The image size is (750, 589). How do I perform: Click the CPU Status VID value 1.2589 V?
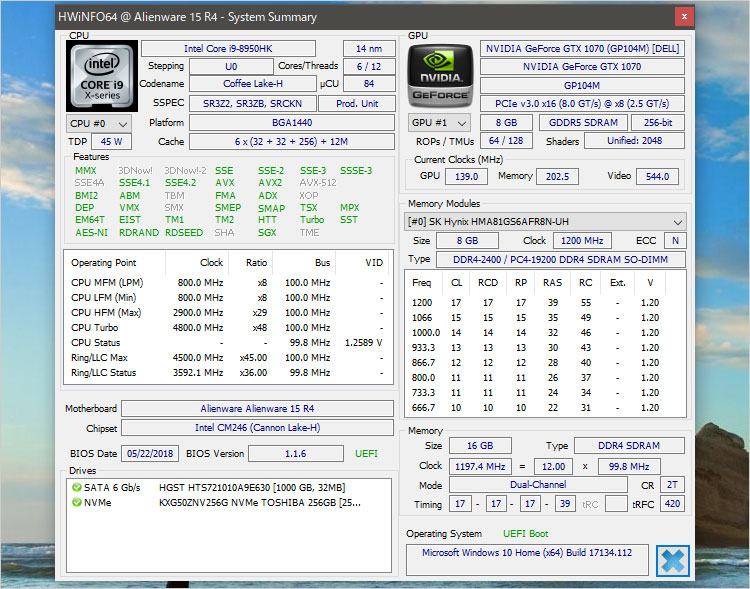point(364,343)
